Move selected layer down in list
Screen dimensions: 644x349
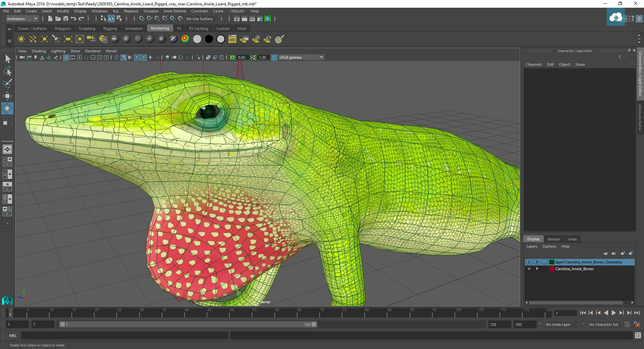pos(613,253)
